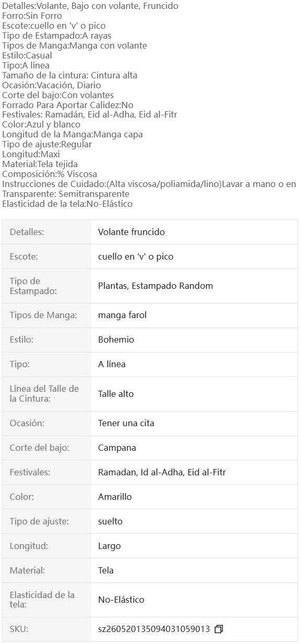Click the 'Volante fruncido' details value
Image resolution: width=301 pixels, height=644 pixels.
click(x=131, y=232)
